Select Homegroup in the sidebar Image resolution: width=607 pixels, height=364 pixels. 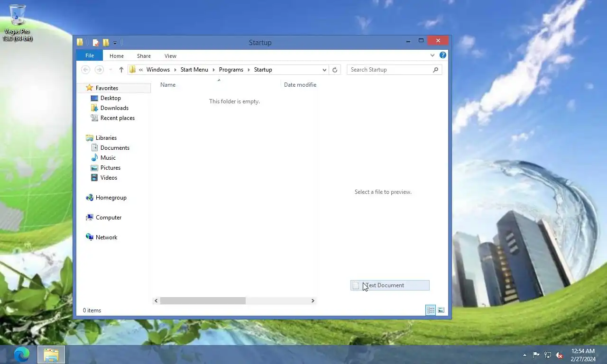pyautogui.click(x=111, y=198)
